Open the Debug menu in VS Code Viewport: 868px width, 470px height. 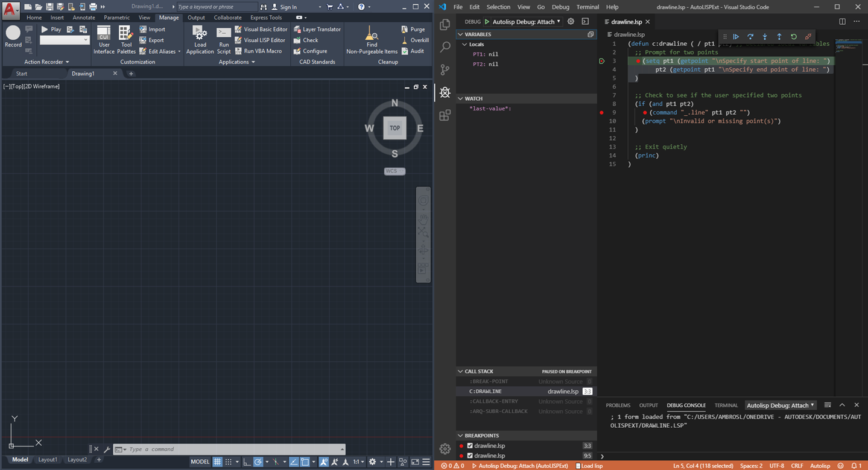(x=560, y=7)
